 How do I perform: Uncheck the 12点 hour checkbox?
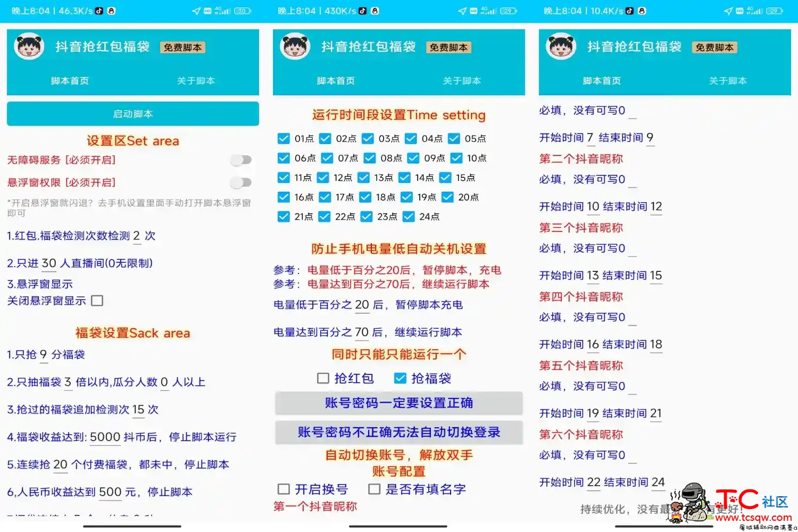pyautogui.click(x=323, y=178)
